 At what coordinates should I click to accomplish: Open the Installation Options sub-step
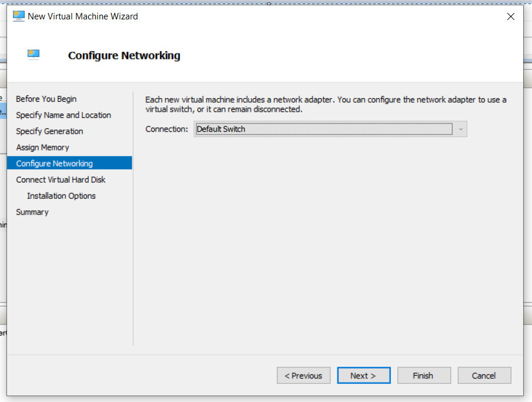pos(61,196)
